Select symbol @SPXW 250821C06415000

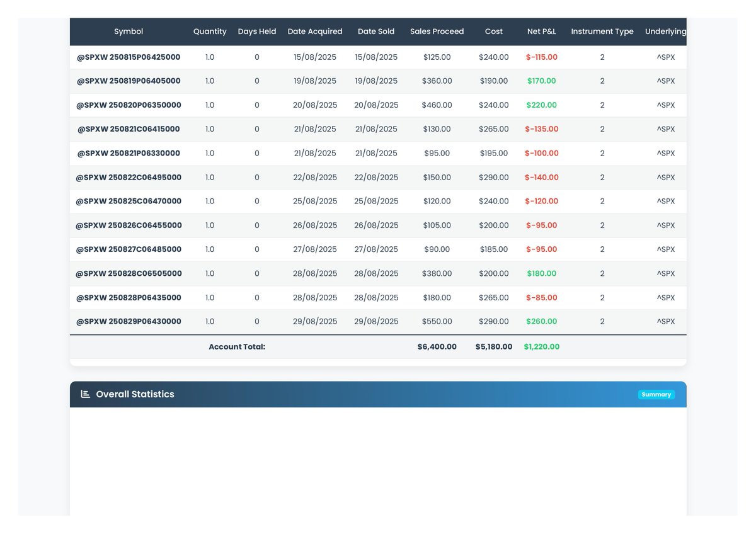coord(129,129)
